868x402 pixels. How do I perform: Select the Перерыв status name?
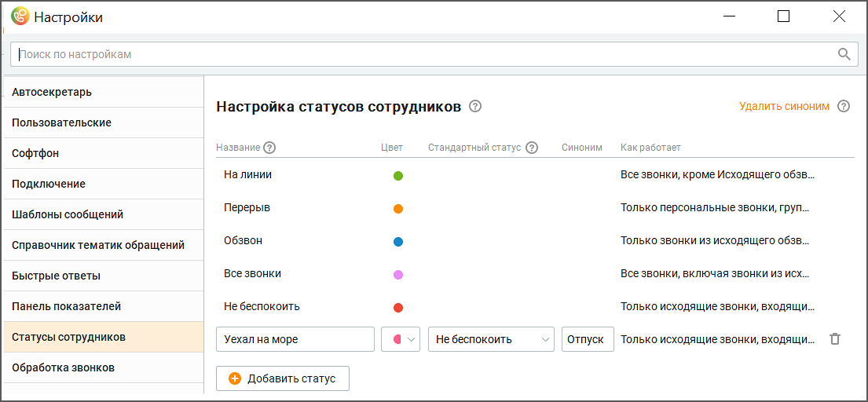(x=247, y=207)
